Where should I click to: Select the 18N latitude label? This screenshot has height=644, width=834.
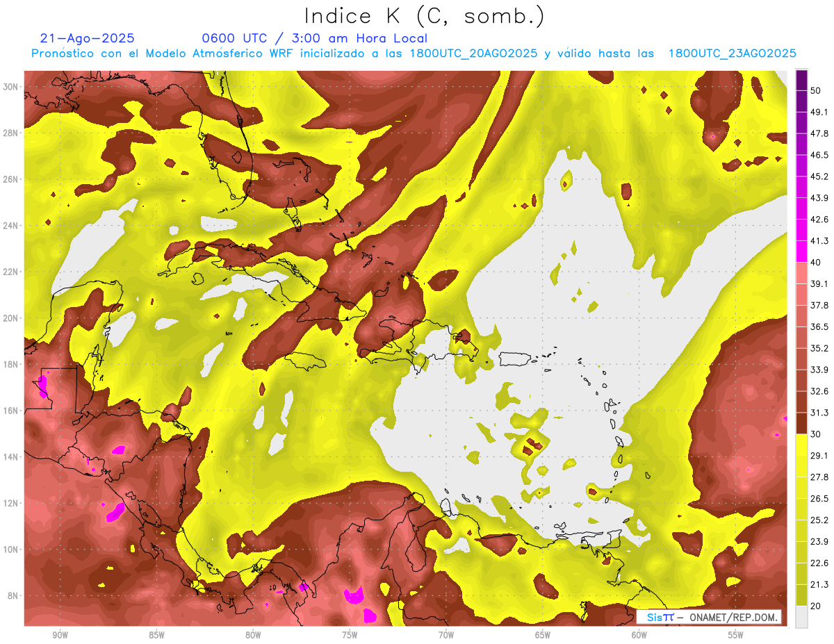(12, 364)
